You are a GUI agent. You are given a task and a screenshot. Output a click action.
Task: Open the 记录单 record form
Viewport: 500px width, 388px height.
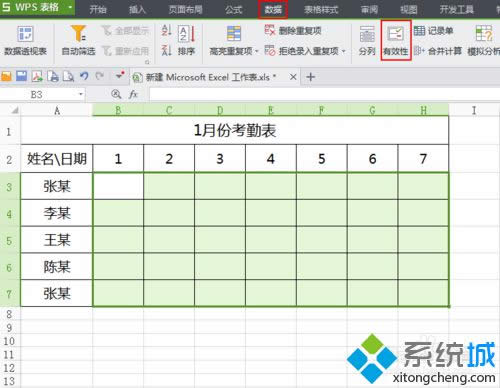click(x=433, y=31)
